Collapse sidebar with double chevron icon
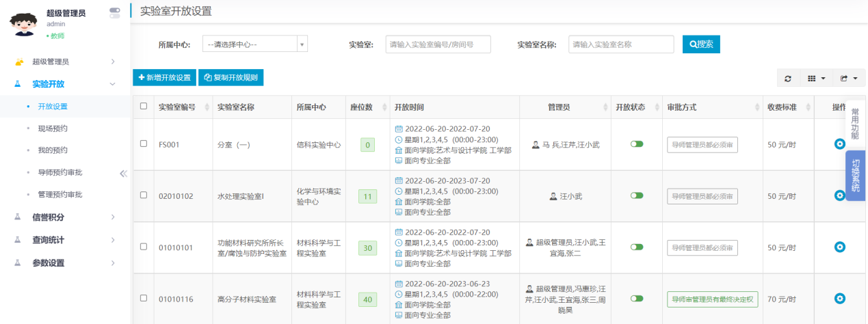 coord(123,173)
